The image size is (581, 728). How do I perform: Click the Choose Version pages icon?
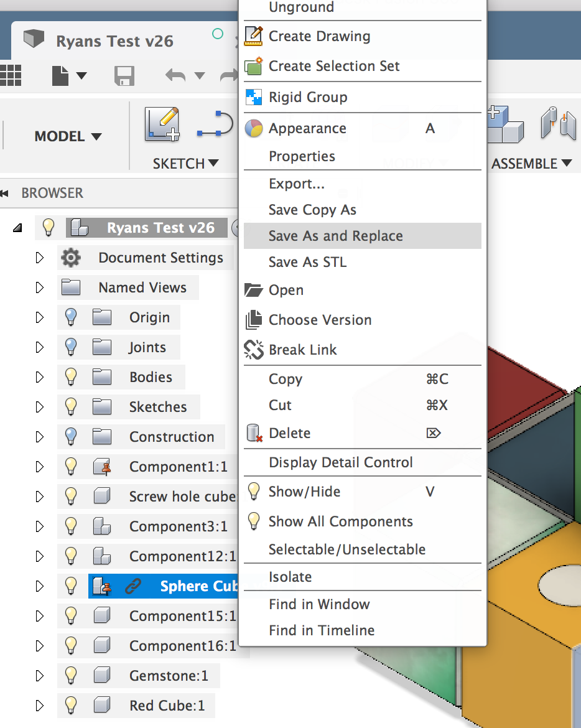(x=254, y=320)
